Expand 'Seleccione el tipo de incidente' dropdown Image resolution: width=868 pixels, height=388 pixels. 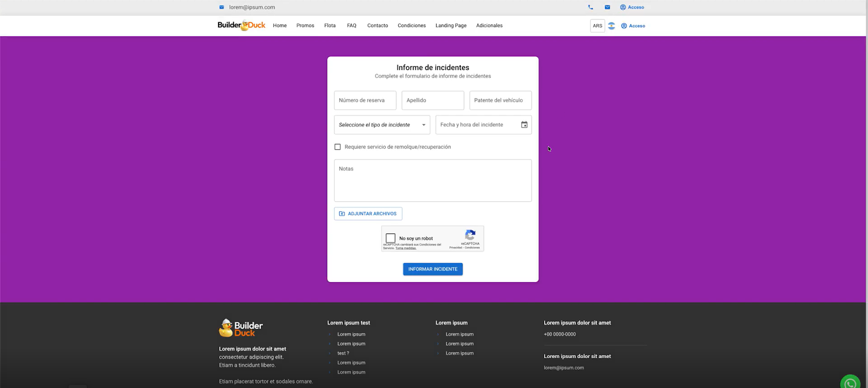[382, 125]
